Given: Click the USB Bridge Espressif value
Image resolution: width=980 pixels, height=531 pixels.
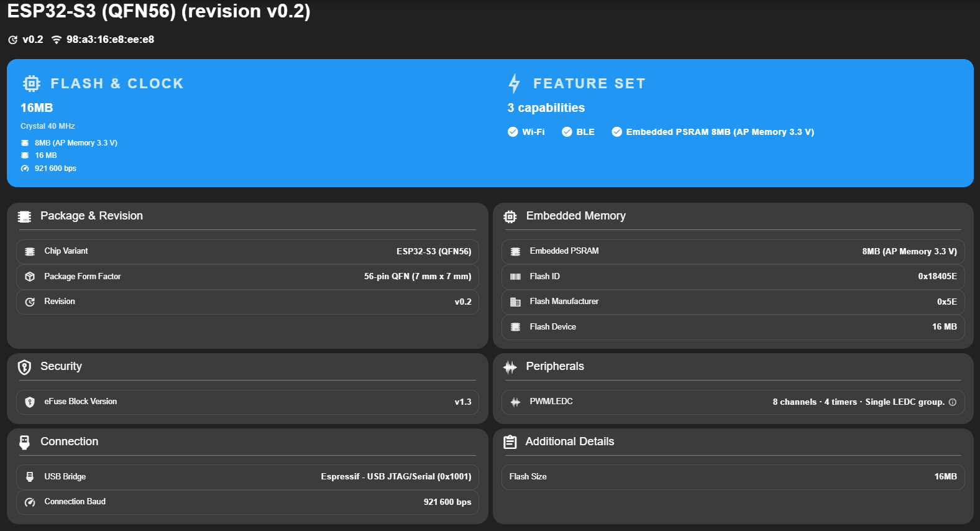Looking at the screenshot, I should tap(396, 477).
